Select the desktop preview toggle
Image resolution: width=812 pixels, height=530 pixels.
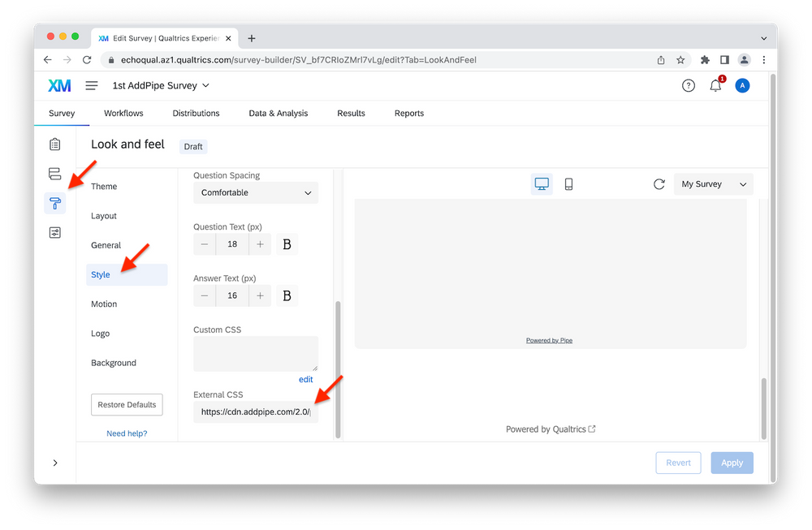542,184
